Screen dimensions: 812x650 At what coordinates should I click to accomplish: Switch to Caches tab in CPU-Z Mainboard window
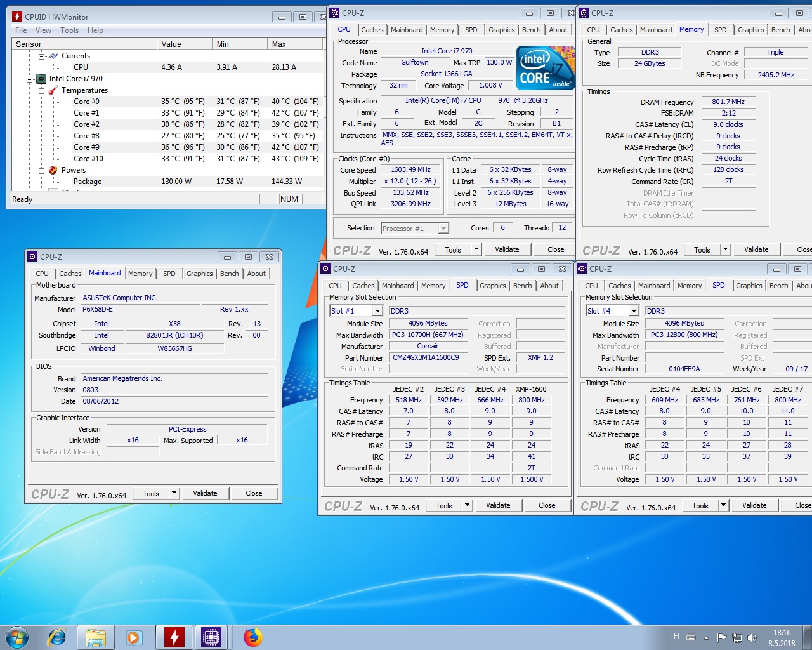pos(70,274)
